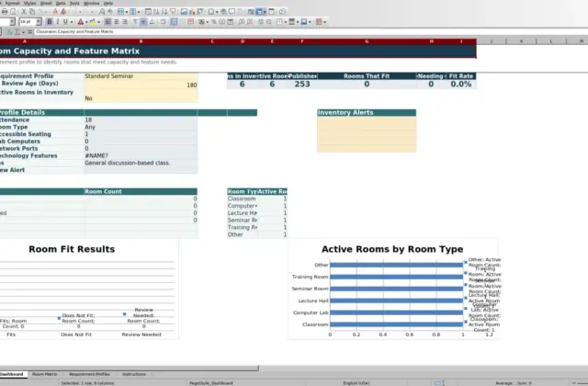The width and height of the screenshot is (588, 386).
Task: Click Align Bottom icon
Action: point(152,22)
